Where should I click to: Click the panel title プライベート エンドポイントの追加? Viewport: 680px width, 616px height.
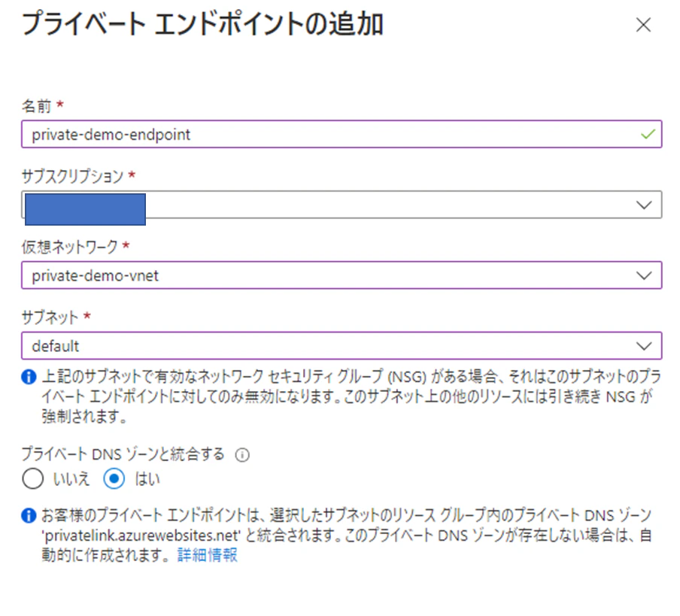(x=202, y=24)
